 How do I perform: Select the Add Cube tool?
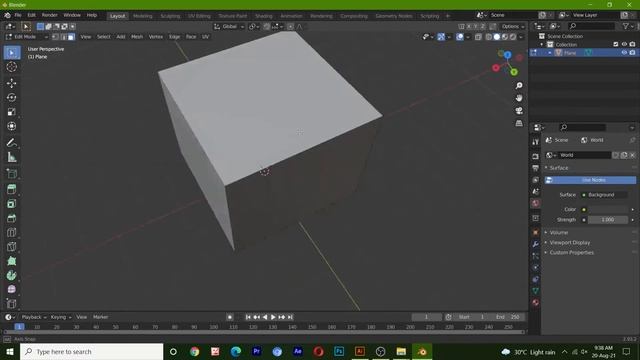[12, 173]
